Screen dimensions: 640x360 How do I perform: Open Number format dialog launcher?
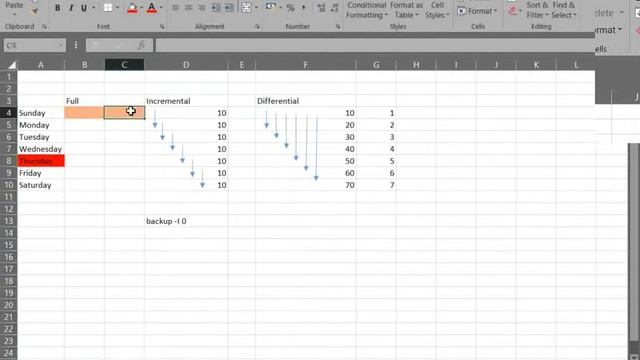[338, 27]
